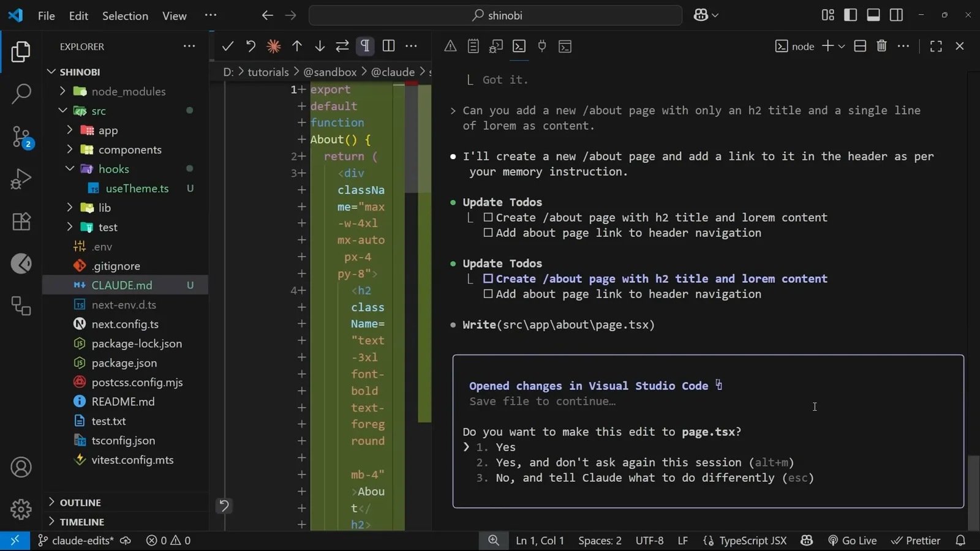This screenshot has height=551, width=980.
Task: Open Source Control view with badge 2
Action: pyautogui.click(x=21, y=137)
